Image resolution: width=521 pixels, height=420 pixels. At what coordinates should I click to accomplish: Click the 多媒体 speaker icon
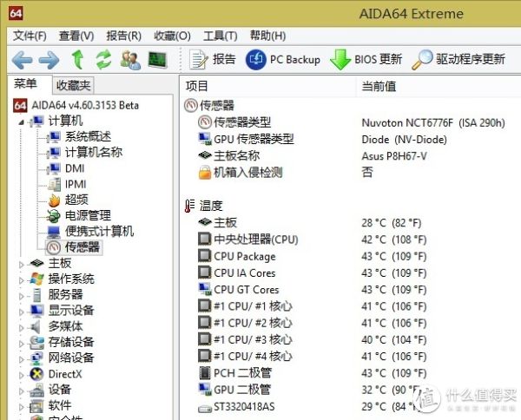coord(36,326)
